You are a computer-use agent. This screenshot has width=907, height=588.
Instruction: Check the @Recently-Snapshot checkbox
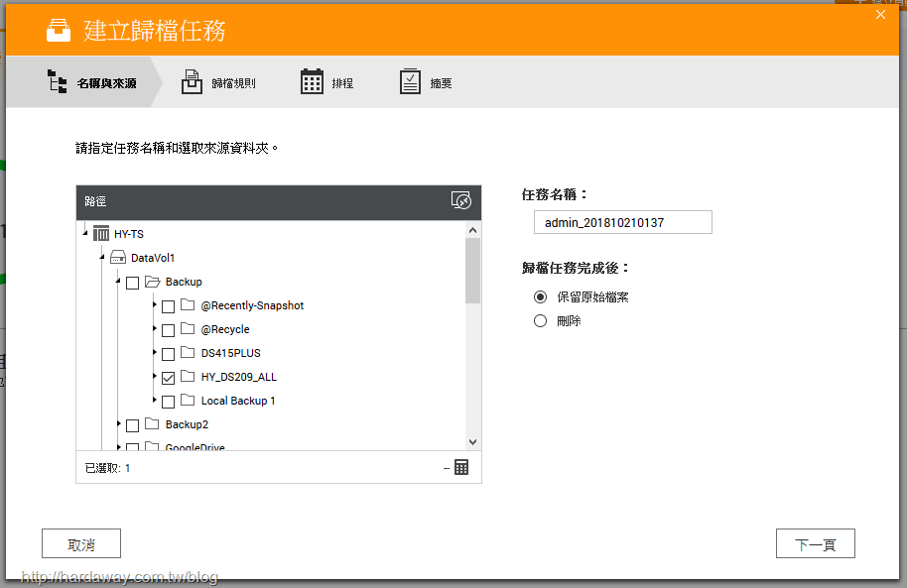tap(169, 306)
